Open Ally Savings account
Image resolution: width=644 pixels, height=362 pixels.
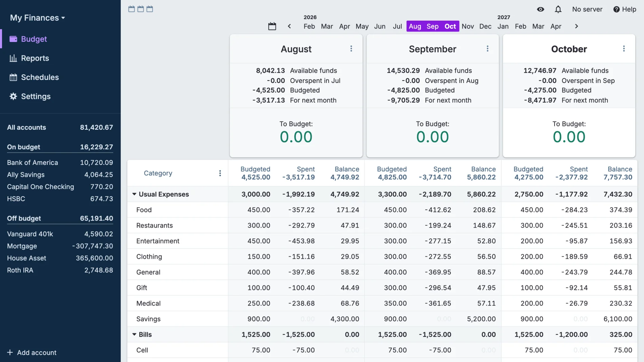60,175
